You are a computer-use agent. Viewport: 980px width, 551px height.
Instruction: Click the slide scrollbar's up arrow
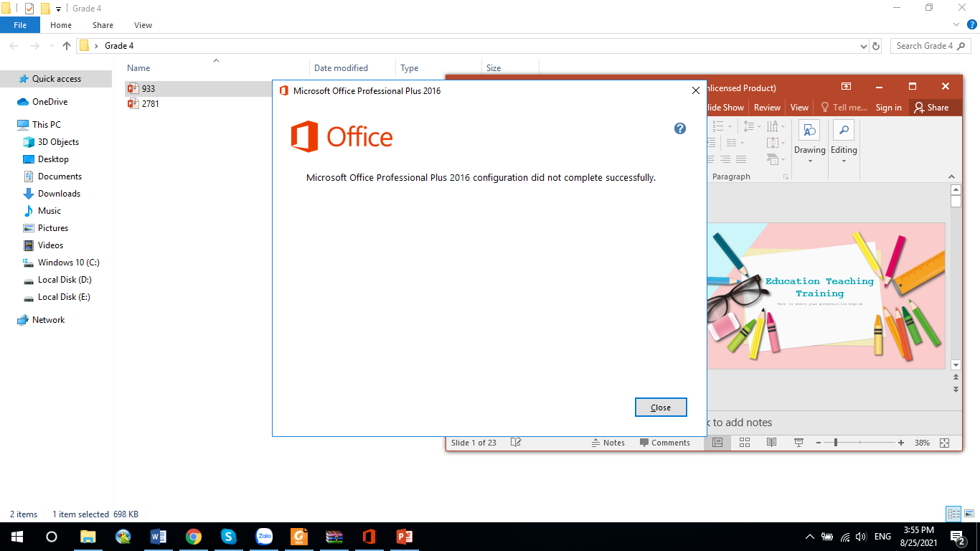click(956, 190)
